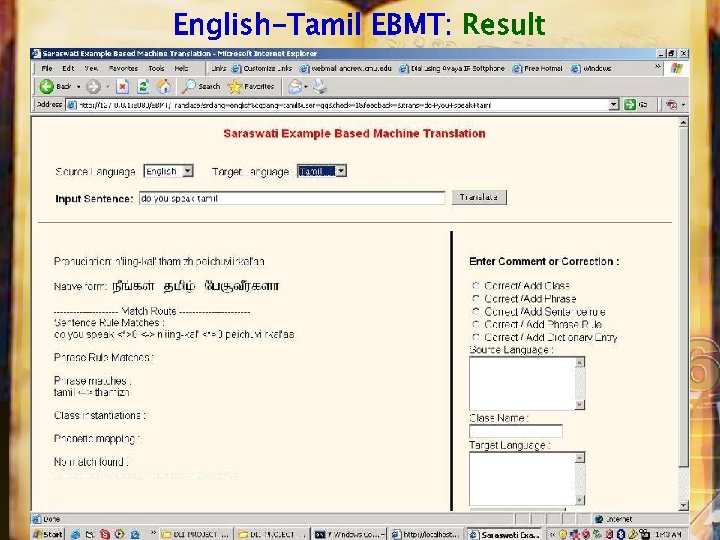The height and width of the screenshot is (540, 720).
Task: Expand Back button history dropdown arrow
Action: (79, 86)
